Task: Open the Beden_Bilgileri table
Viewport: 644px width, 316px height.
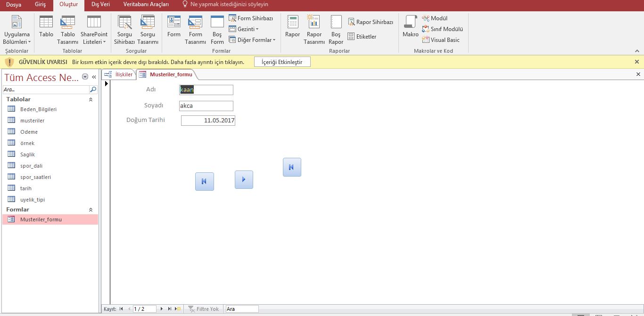Action: [x=38, y=109]
